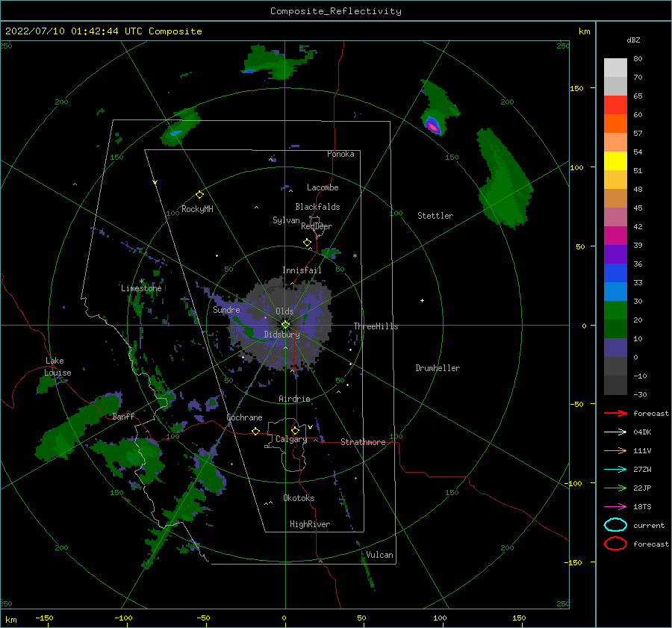Click the yellow radar site marker at center
Viewport: 672px width, 628px height.
coord(285,325)
